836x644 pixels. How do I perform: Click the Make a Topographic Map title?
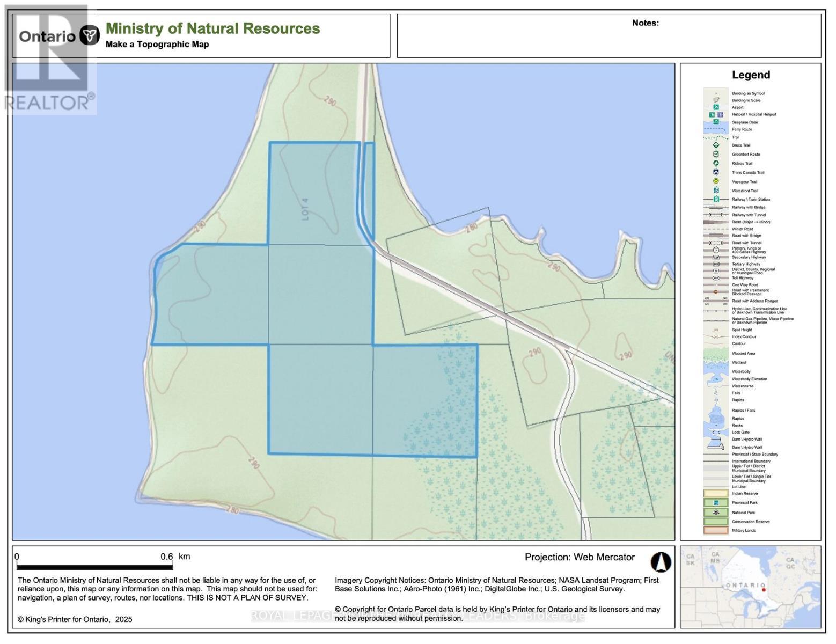tap(157, 45)
